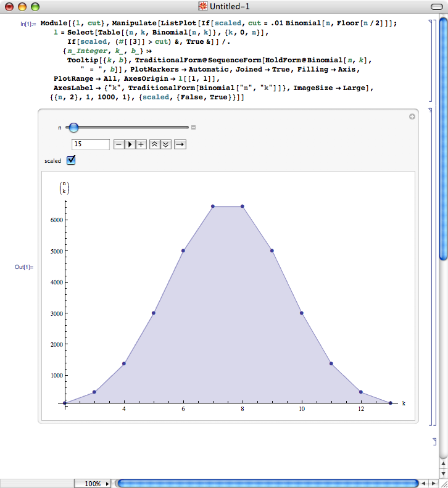
Task: Open the Manipulate panel options plus icon
Action: coord(412,117)
